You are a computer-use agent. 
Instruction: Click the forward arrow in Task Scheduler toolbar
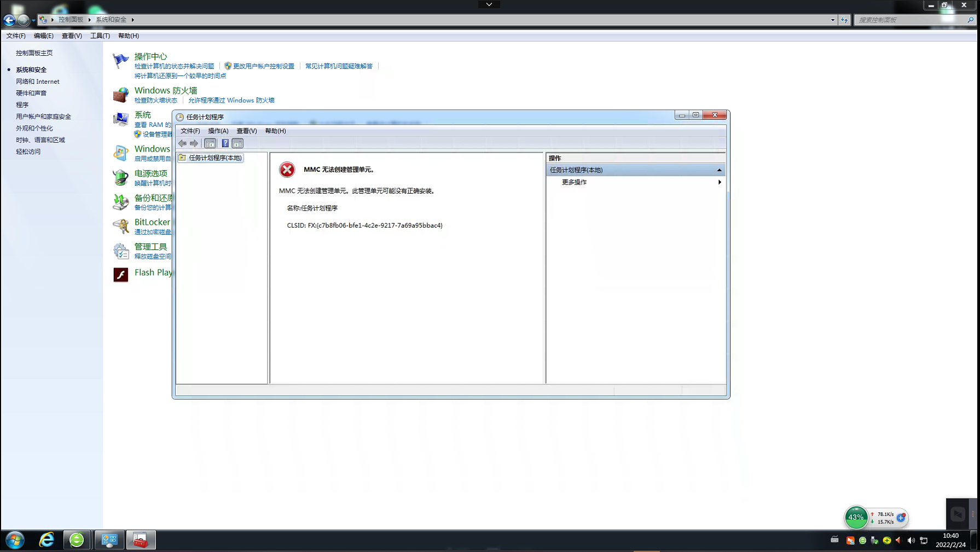[194, 143]
